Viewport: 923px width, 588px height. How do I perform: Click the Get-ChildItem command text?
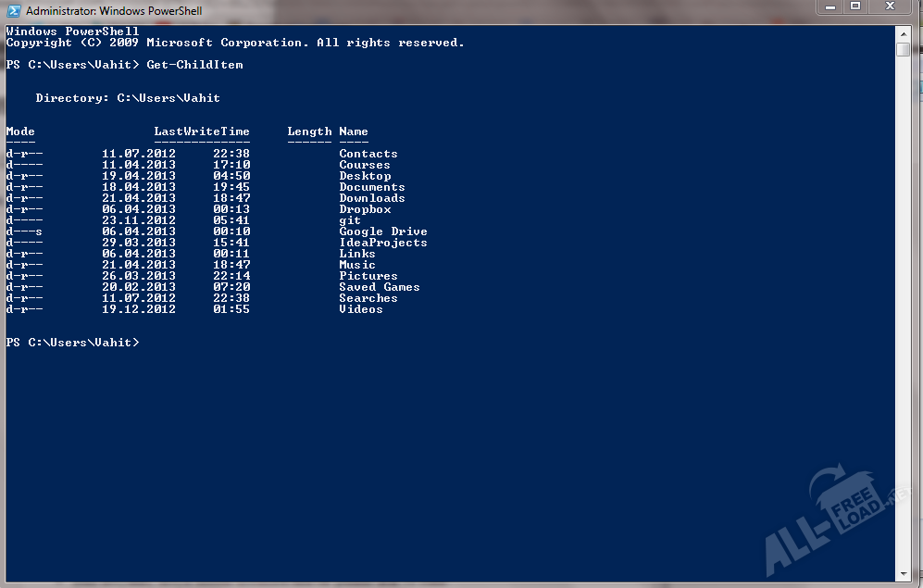(194, 65)
